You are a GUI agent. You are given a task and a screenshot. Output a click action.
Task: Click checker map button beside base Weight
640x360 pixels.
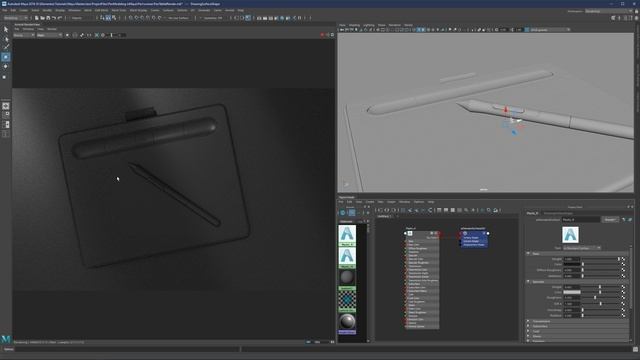pos(623,259)
